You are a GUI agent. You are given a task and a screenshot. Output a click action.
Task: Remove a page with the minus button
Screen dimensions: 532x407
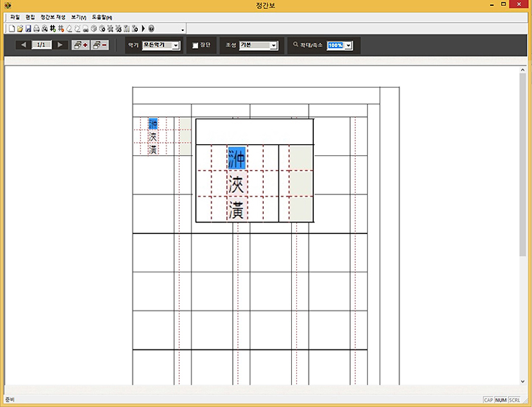pos(99,45)
